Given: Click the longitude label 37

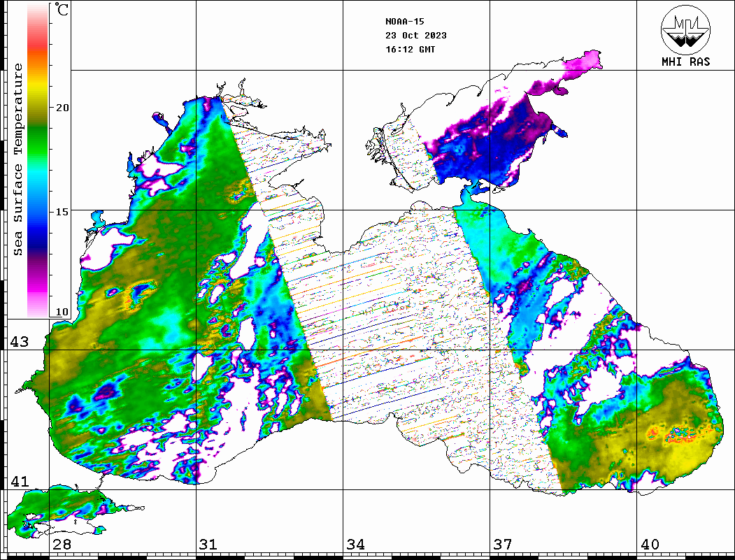Looking at the screenshot, I should click(503, 545).
